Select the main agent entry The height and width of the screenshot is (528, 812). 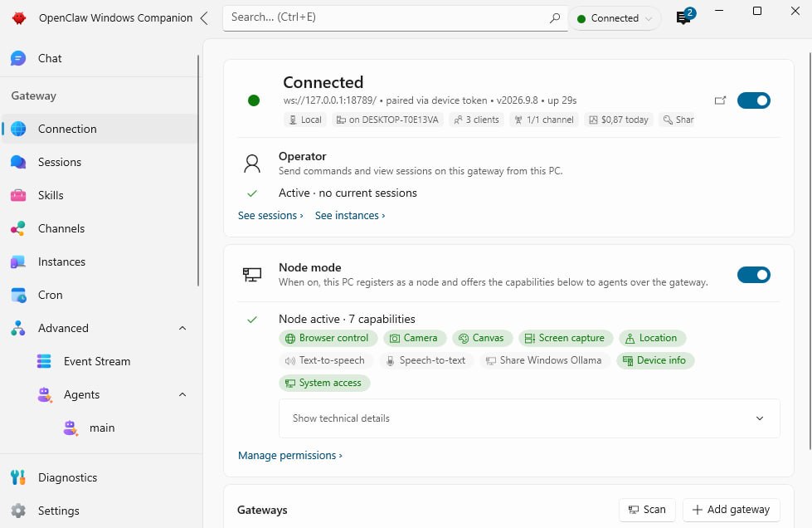[100, 428]
